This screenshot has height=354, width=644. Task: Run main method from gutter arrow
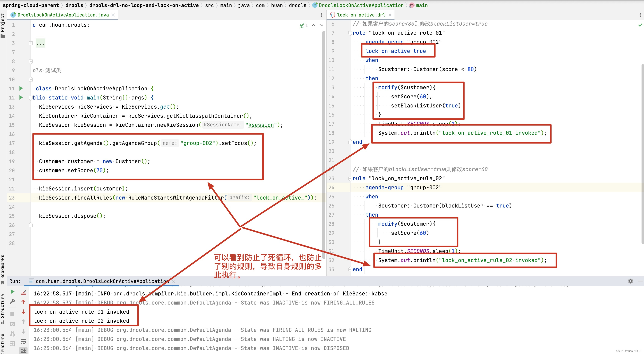21,98
